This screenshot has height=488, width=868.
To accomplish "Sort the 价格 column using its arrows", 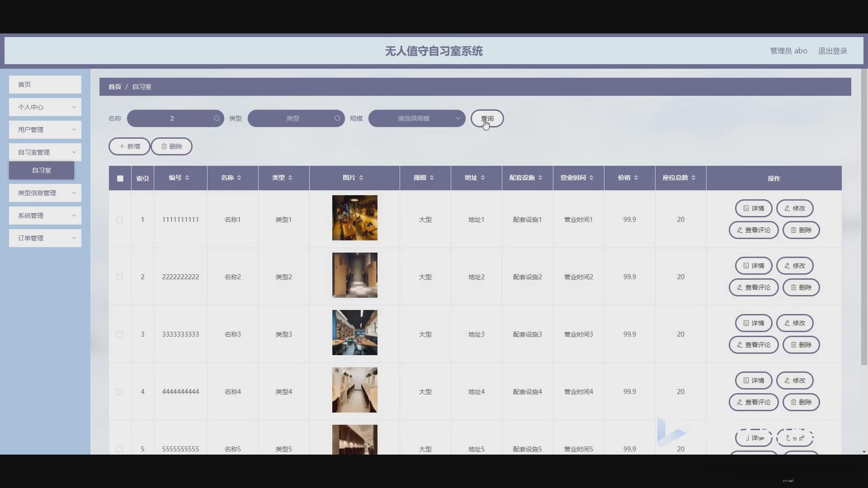I will (636, 178).
